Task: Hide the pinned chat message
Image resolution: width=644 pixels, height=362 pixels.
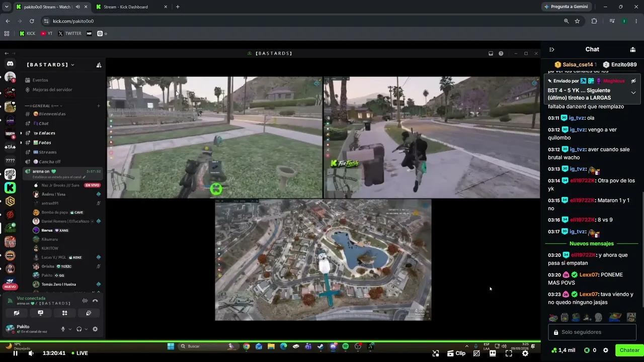Action: tap(633, 81)
